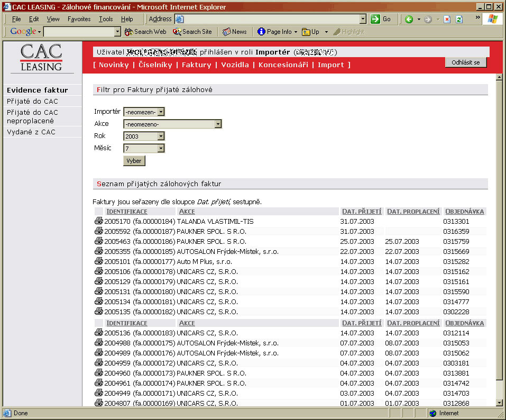Screen dimensions: 506x420
Task: Show more toolbar buttons chevron
Action: (x=478, y=17)
